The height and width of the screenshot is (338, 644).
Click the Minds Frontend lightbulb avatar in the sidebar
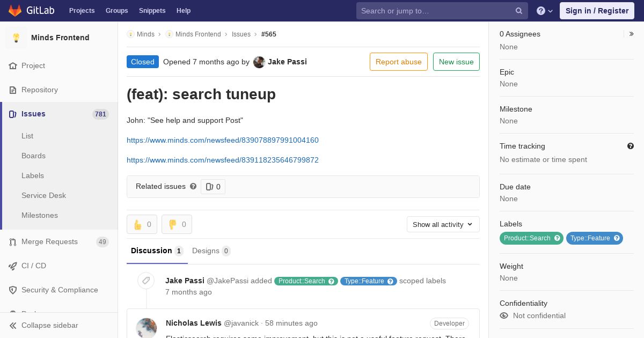(16, 38)
